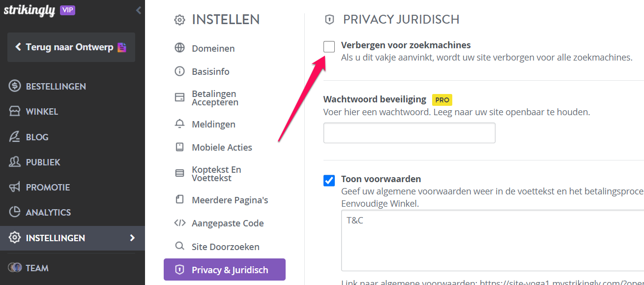Open Aangepaste Code via brackets icon
Image resolution: width=644 pixels, height=285 pixels.
point(180,223)
